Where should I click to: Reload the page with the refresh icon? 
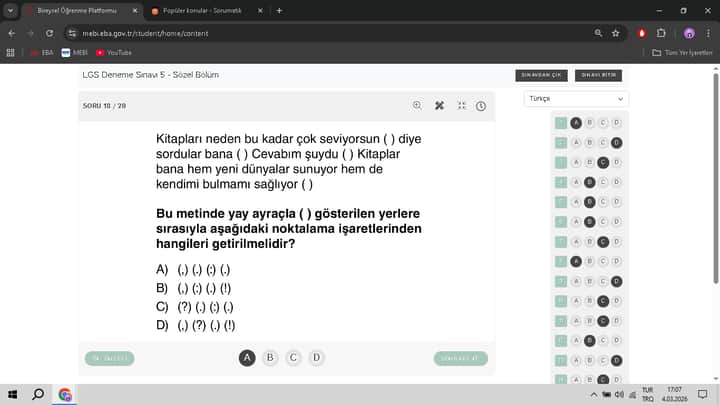click(49, 34)
